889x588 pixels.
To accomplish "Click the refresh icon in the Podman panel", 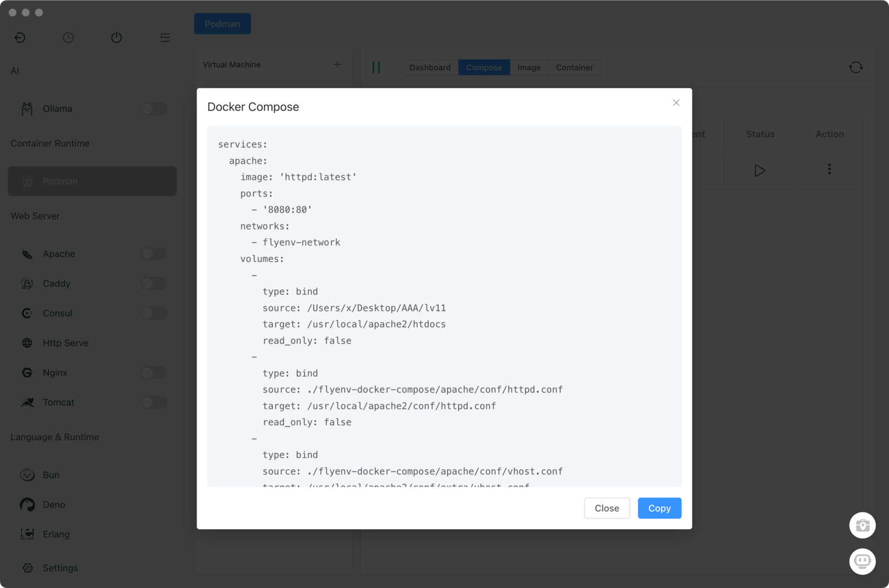I will [856, 68].
